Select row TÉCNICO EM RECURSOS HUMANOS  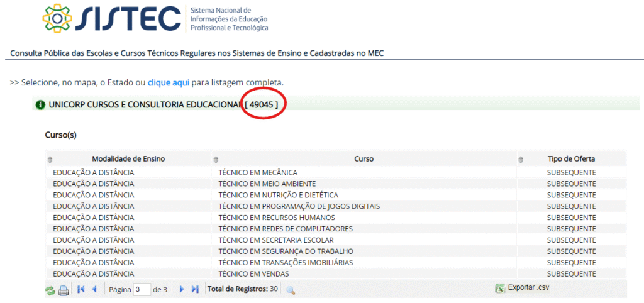(336, 217)
